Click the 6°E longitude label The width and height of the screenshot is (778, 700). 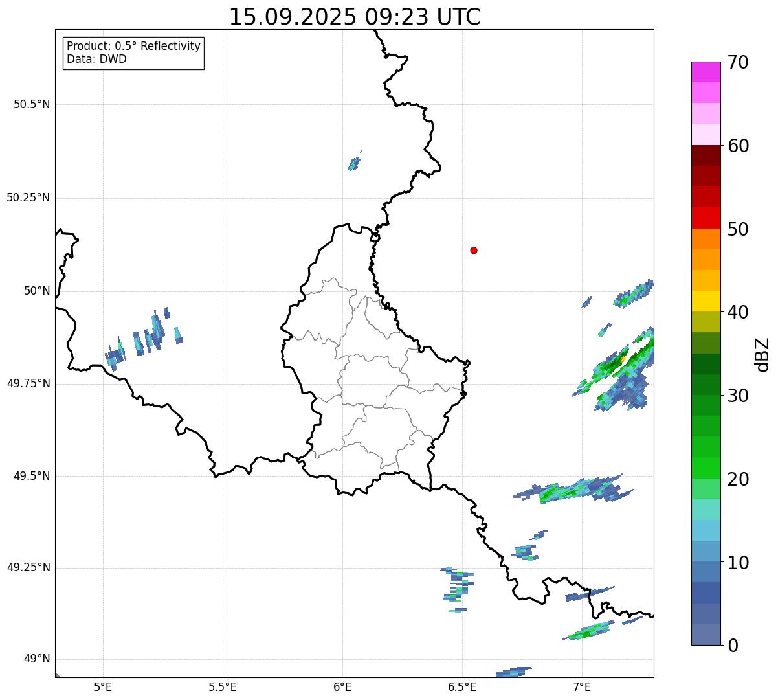click(342, 686)
